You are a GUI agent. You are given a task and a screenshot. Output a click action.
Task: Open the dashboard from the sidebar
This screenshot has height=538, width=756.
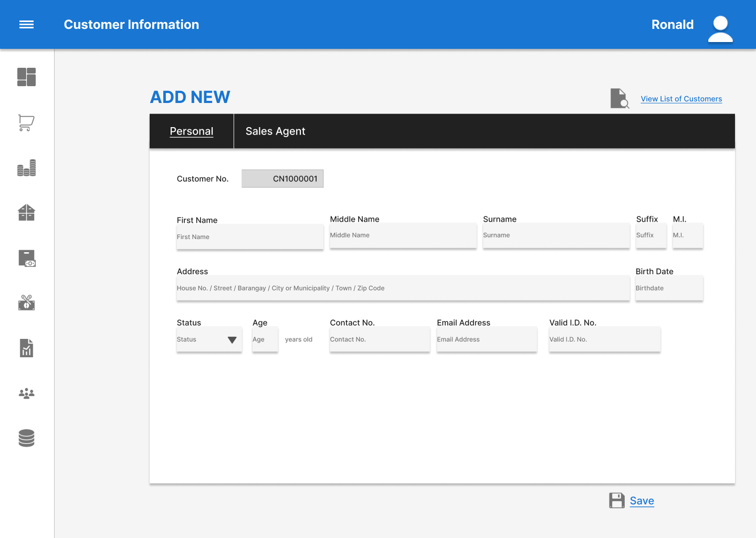pyautogui.click(x=26, y=77)
